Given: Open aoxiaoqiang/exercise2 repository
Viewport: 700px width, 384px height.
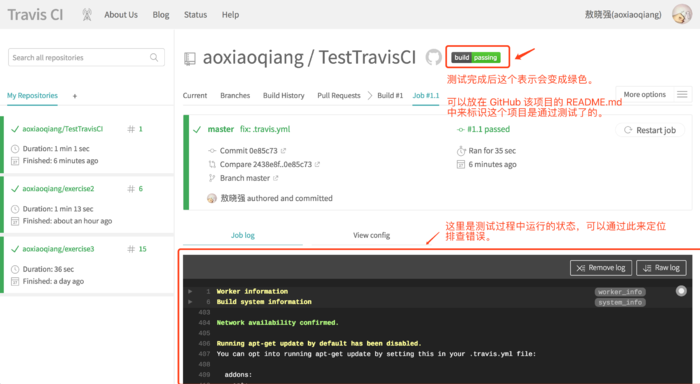Looking at the screenshot, I should 58,188.
